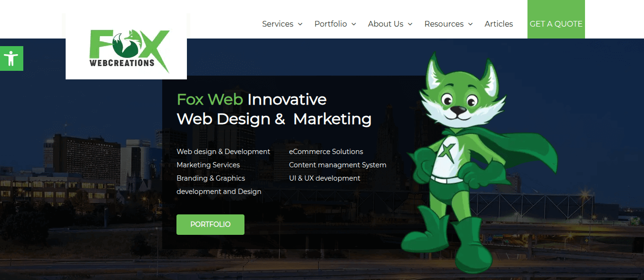The width and height of the screenshot is (644, 280).
Task: Click the Content managment System text
Action: (338, 165)
